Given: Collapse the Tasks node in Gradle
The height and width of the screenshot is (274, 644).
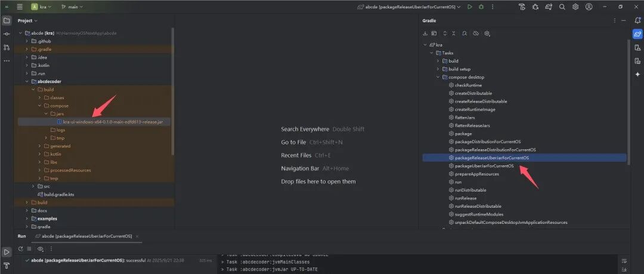Looking at the screenshot, I should (x=432, y=53).
